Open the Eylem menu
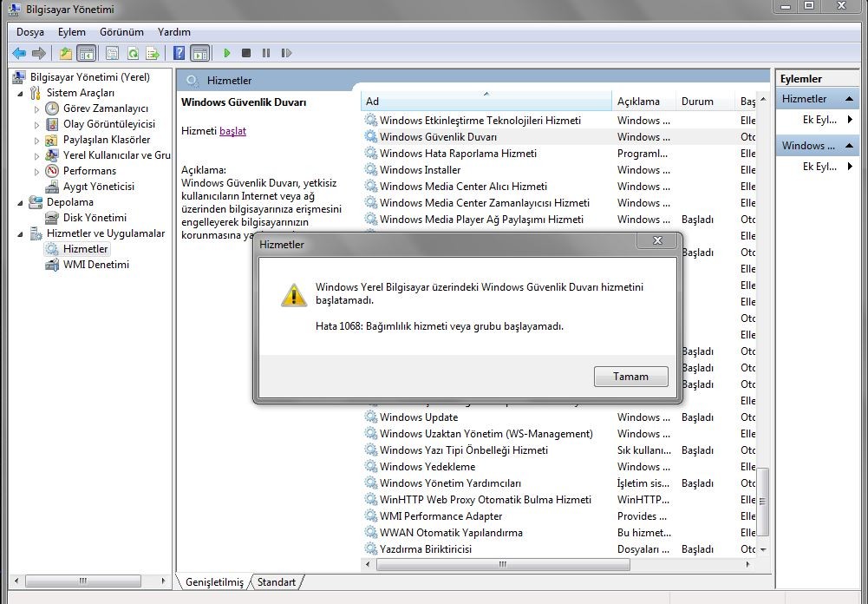The image size is (868, 604). (x=72, y=31)
